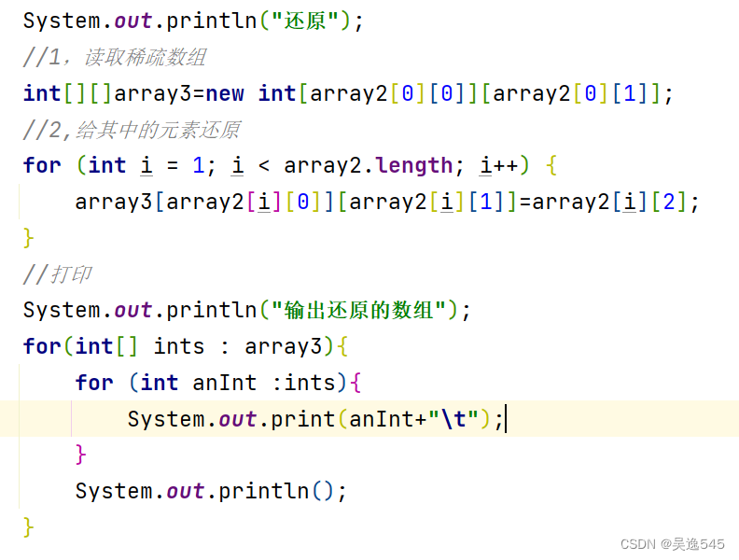Click the "\t" string literal
The height and width of the screenshot is (560, 739).
coord(453,419)
